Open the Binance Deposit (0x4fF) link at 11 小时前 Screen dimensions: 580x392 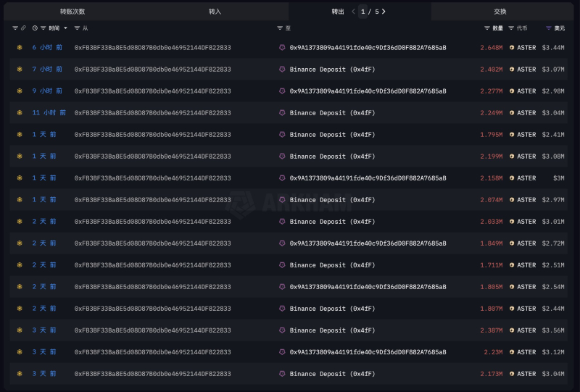pos(332,113)
